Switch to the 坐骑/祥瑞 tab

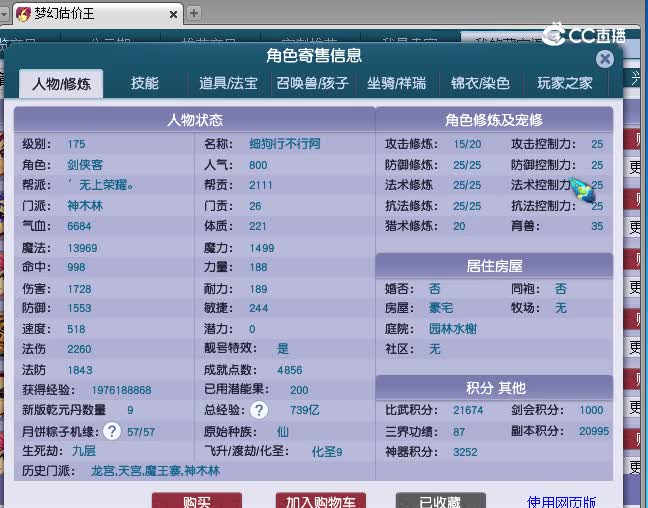pyautogui.click(x=396, y=83)
